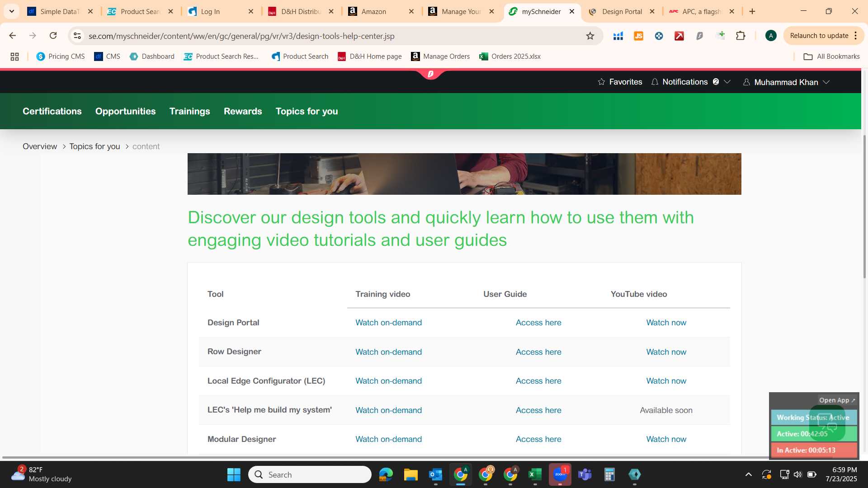Image resolution: width=868 pixels, height=488 pixels.
Task: Open Zoom from the taskbar
Action: 560,474
